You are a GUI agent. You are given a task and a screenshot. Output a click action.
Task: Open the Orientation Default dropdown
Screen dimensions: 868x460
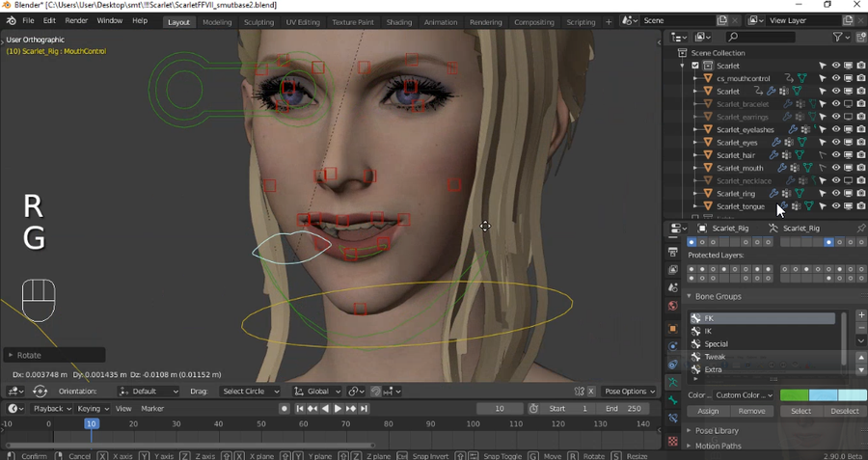click(x=149, y=392)
